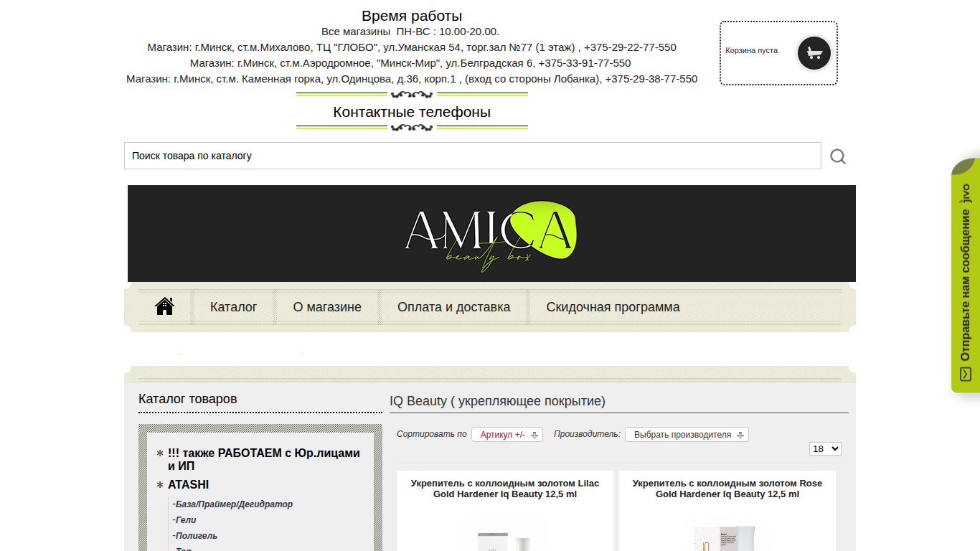Open the ATASHI category
980x551 pixels.
click(x=189, y=485)
